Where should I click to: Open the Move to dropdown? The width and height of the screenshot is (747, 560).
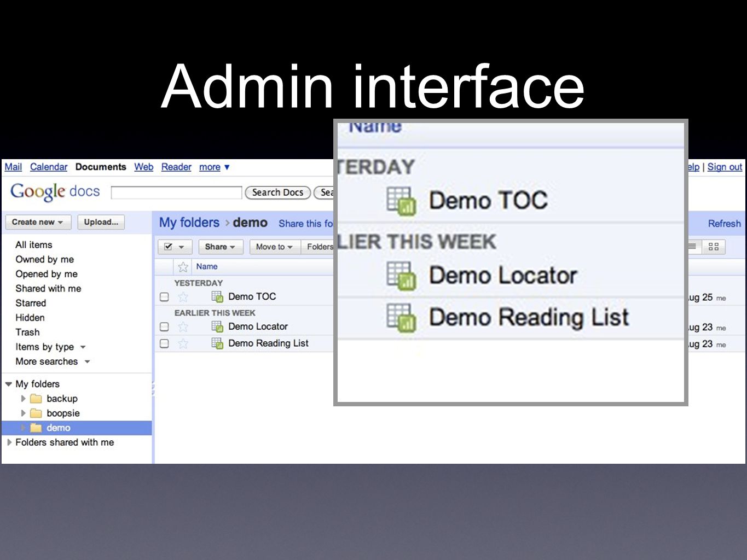click(x=274, y=247)
